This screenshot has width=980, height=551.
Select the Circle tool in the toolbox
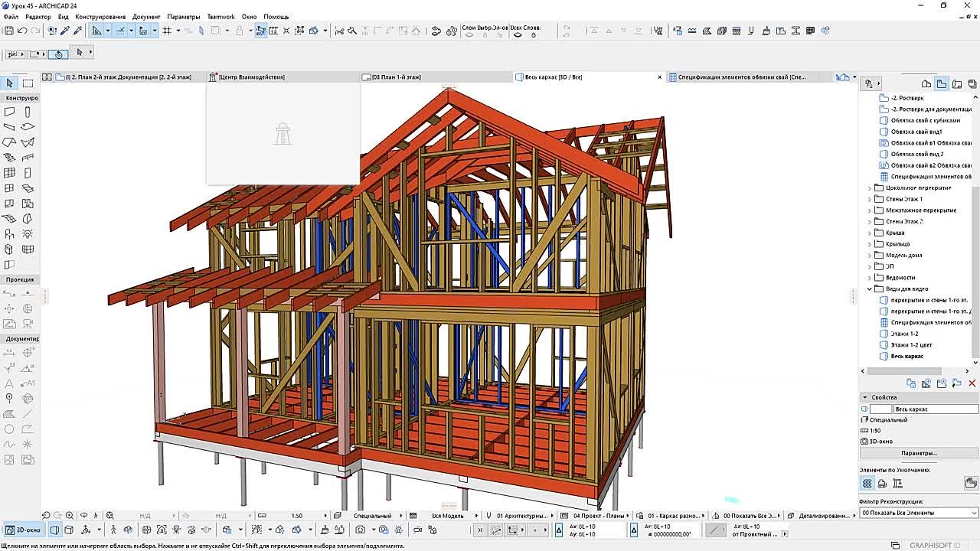coord(10,429)
